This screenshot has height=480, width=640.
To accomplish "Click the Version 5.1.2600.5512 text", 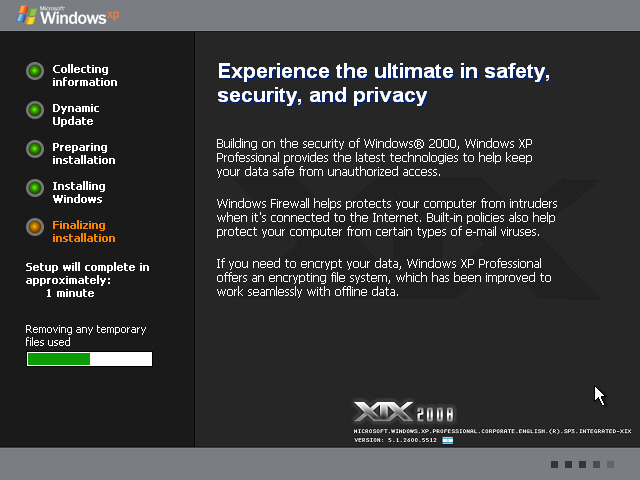I will point(396,440).
